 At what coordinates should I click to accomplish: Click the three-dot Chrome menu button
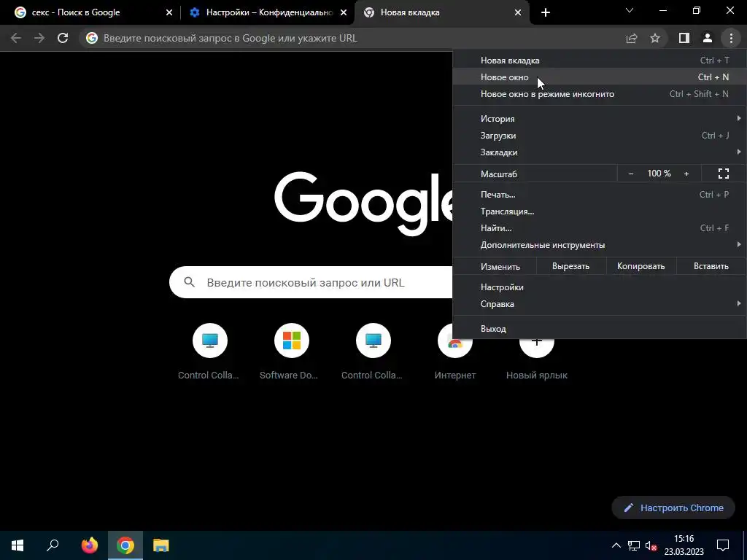tap(731, 38)
